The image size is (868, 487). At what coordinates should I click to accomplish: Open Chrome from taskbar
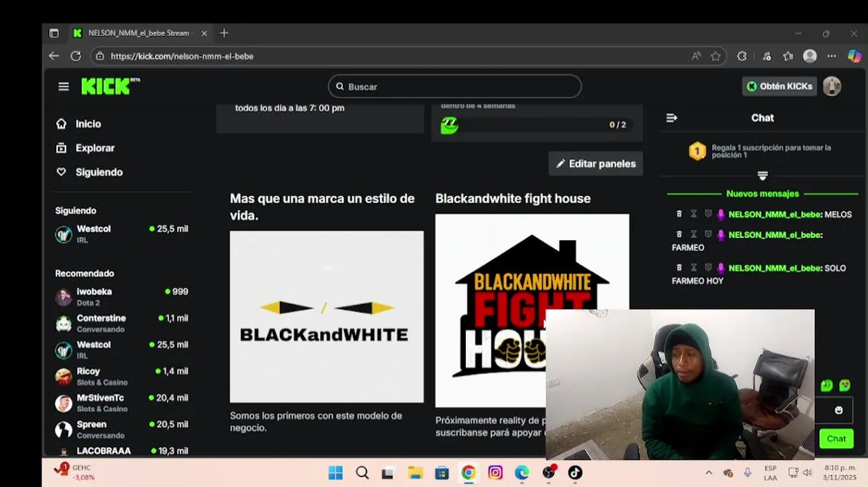coord(468,473)
